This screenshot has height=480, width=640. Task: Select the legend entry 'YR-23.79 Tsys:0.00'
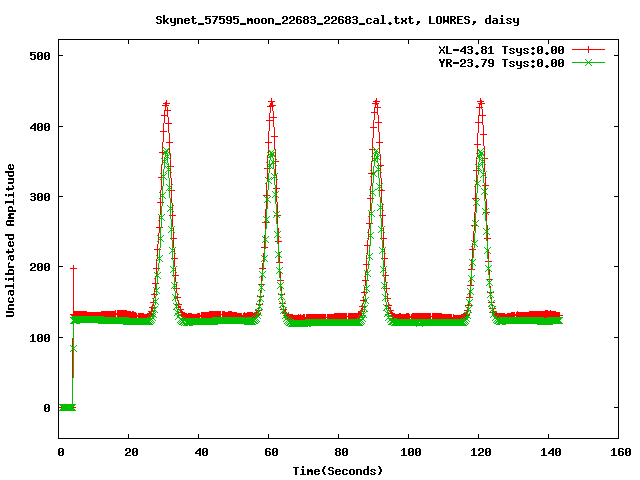coord(501,63)
